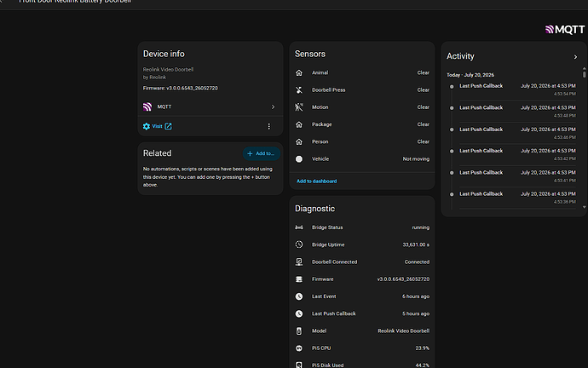Open the Bridge Status running value
Screen dimensions: 588x368
[421, 227]
